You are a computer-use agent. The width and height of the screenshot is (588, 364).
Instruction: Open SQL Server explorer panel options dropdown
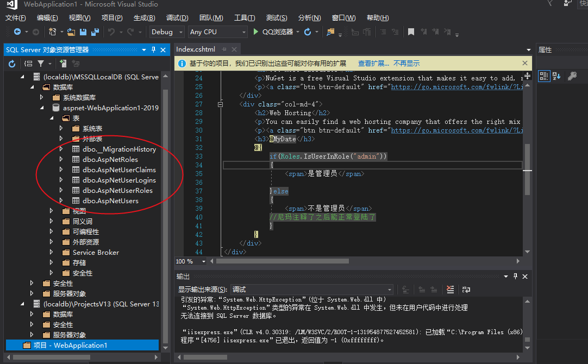coord(144,50)
